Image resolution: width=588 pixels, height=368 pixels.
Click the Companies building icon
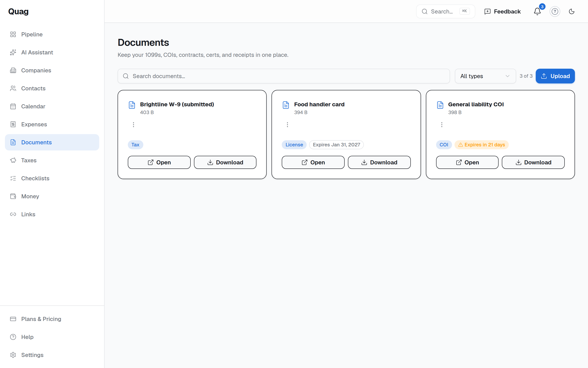coord(13,70)
